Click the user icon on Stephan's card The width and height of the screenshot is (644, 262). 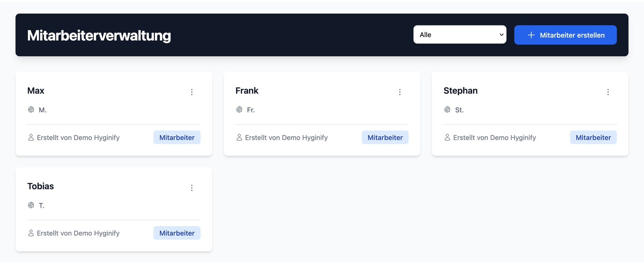tap(447, 137)
